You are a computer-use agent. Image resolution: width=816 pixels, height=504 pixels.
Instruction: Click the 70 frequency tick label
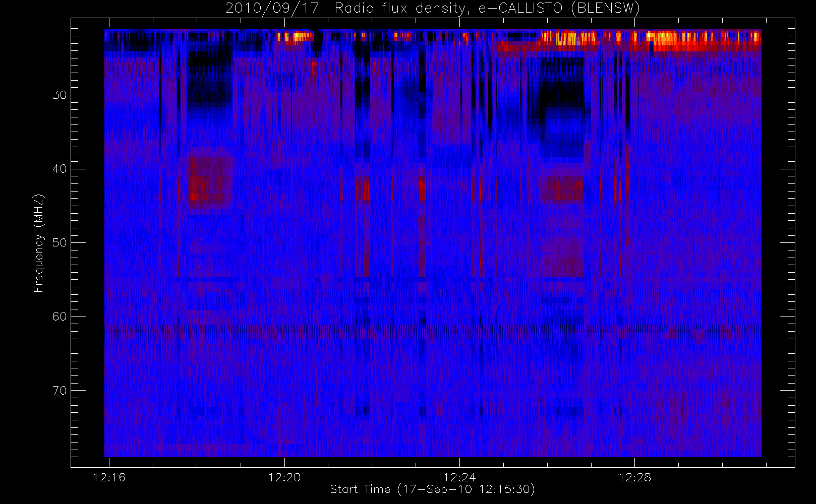coord(60,390)
